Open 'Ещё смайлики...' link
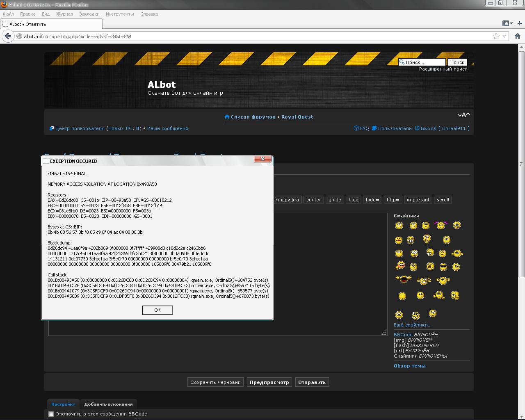The height and width of the screenshot is (420, 525). pyautogui.click(x=413, y=325)
